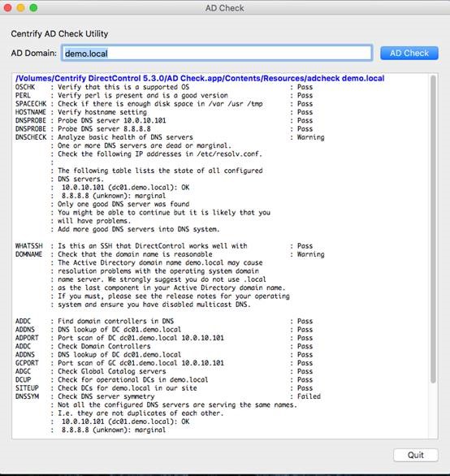
Task: Click the Quit button
Action: tap(415, 455)
